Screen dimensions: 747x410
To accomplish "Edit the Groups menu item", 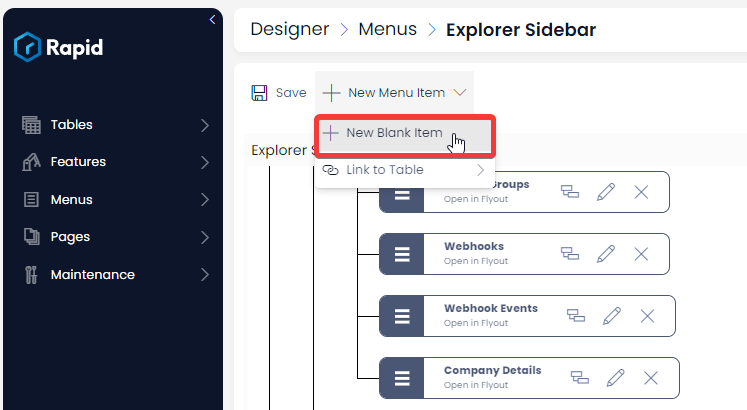I will tap(606, 192).
